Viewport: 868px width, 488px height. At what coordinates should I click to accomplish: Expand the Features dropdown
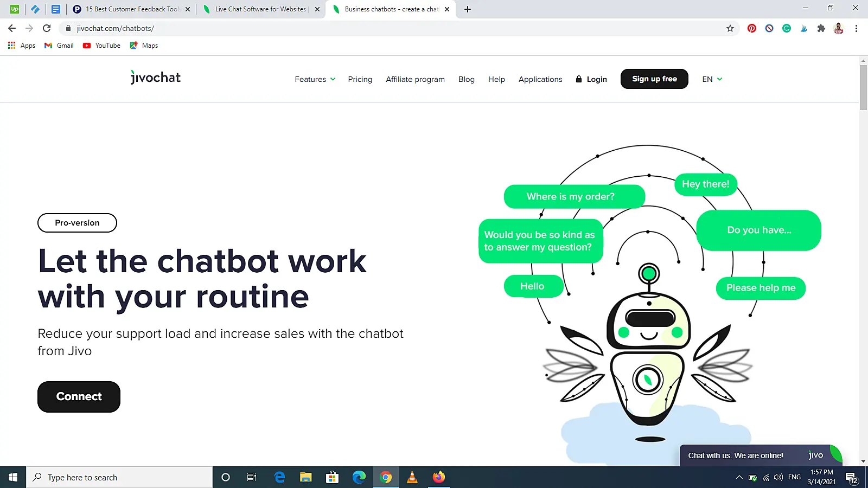click(315, 79)
